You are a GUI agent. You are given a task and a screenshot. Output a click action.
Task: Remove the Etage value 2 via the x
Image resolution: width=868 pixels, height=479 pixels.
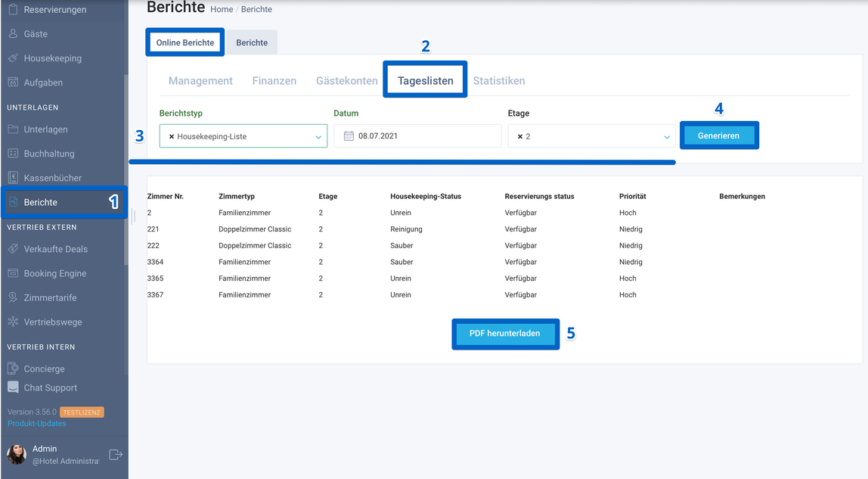click(519, 136)
